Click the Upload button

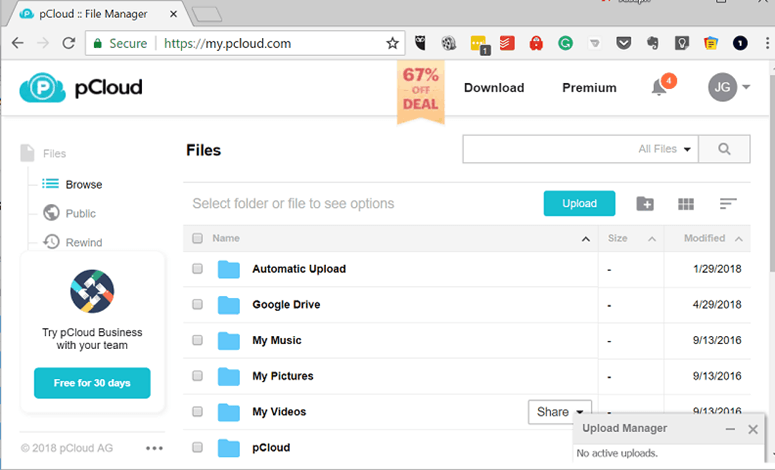[579, 204]
